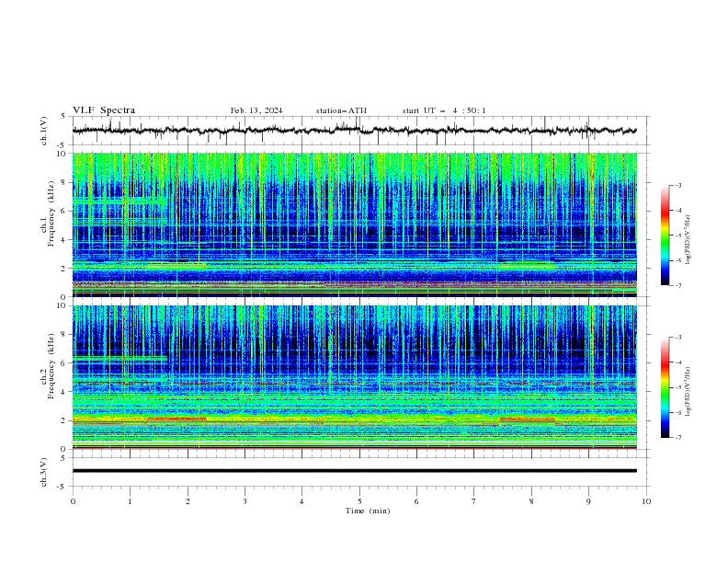This screenshot has height=563, width=728.
Task: Click the ch.1 color bar "log(PSD)(V²/Hz)" label
Action: pos(688,240)
